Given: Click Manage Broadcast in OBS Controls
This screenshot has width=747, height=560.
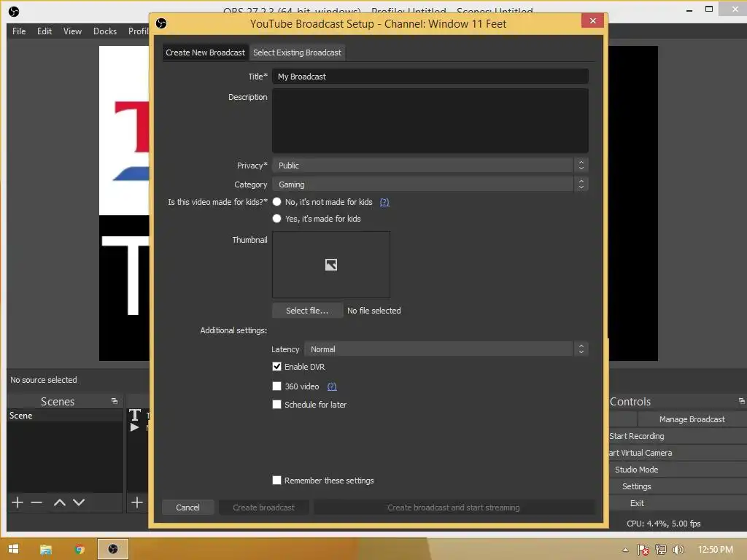Looking at the screenshot, I should (x=692, y=419).
